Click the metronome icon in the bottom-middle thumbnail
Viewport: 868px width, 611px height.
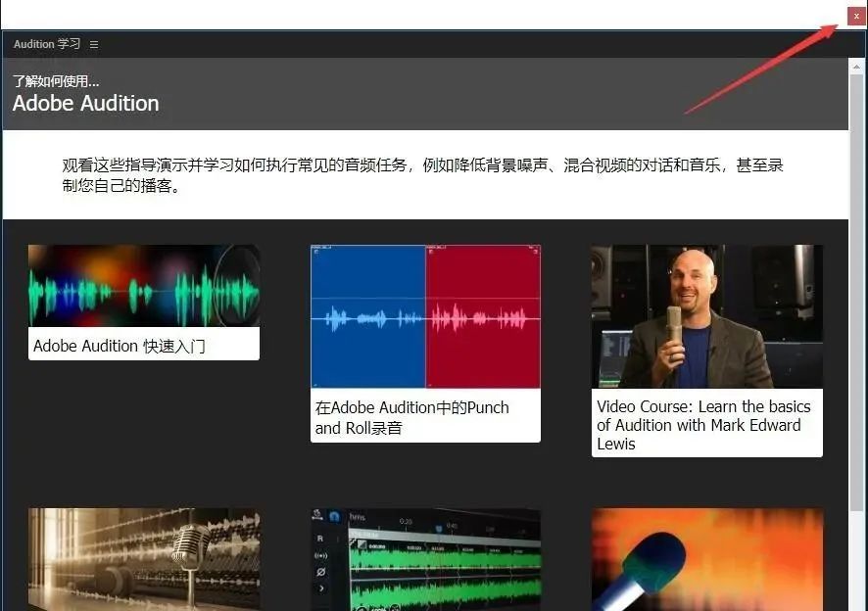pyautogui.click(x=315, y=514)
